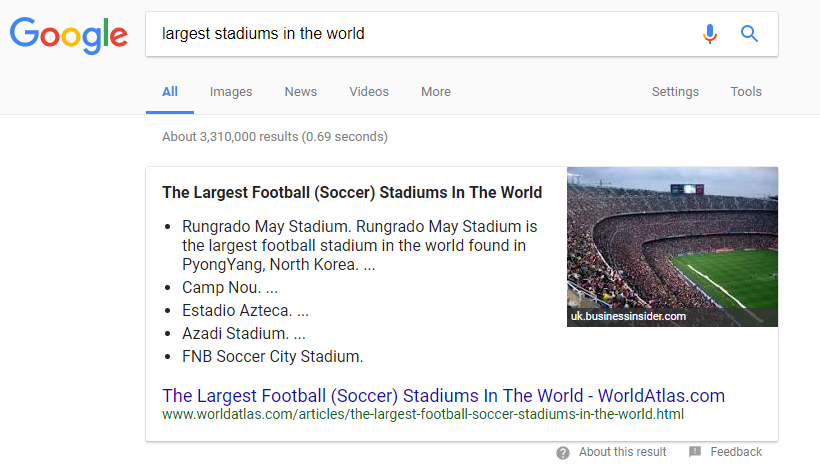Select the All results tab

tap(170, 92)
